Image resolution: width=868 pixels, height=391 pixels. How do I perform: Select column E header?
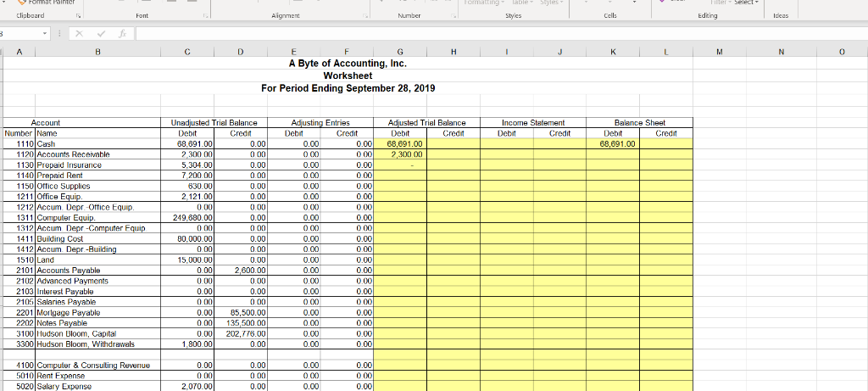click(x=293, y=52)
